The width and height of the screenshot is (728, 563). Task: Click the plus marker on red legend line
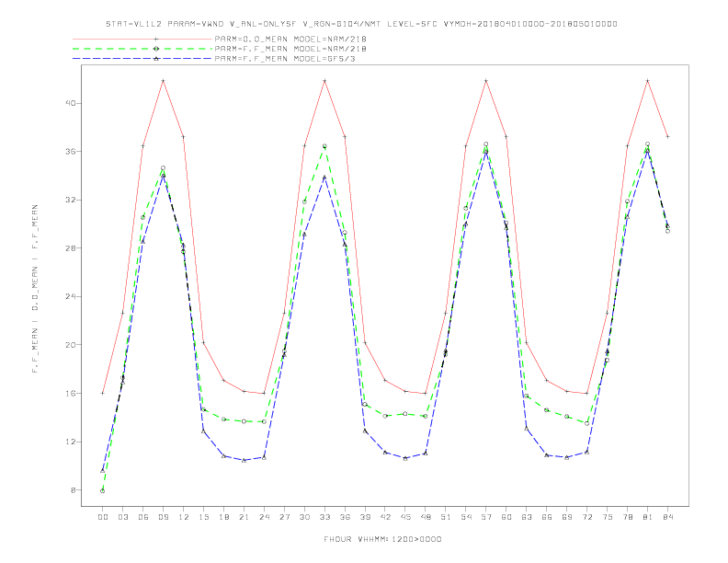(x=156, y=39)
